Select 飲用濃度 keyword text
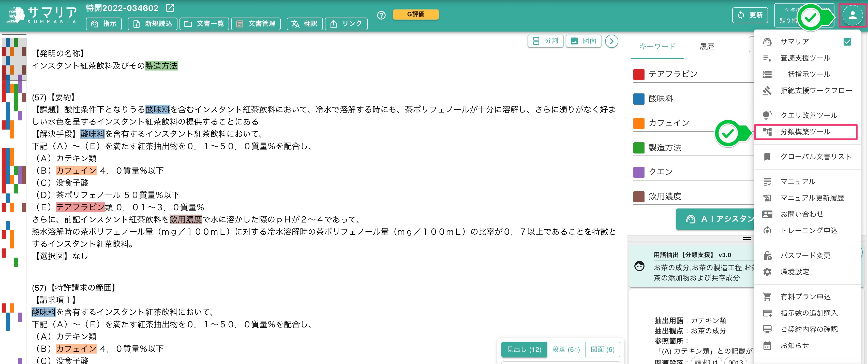This screenshot has height=364, width=868. tap(665, 196)
